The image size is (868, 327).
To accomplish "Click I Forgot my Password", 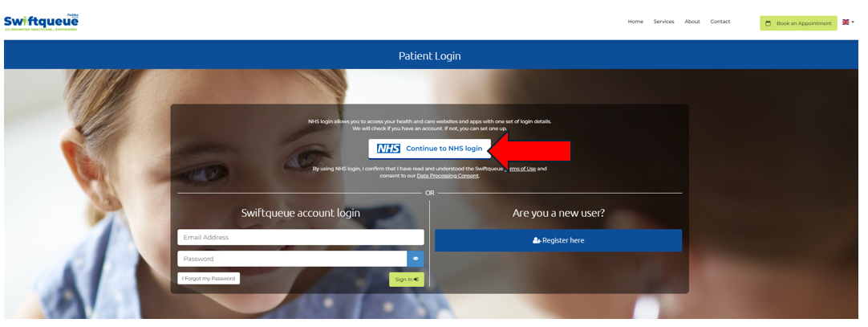I will coord(209,278).
